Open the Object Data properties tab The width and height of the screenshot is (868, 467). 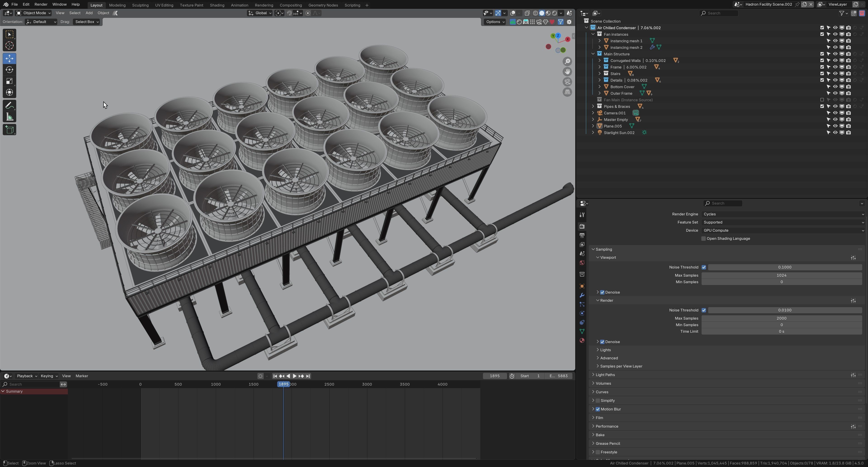[x=582, y=332]
